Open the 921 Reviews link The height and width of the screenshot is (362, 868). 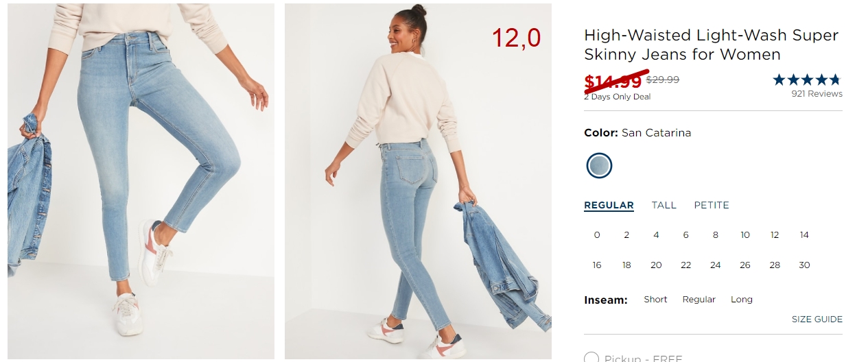point(817,94)
